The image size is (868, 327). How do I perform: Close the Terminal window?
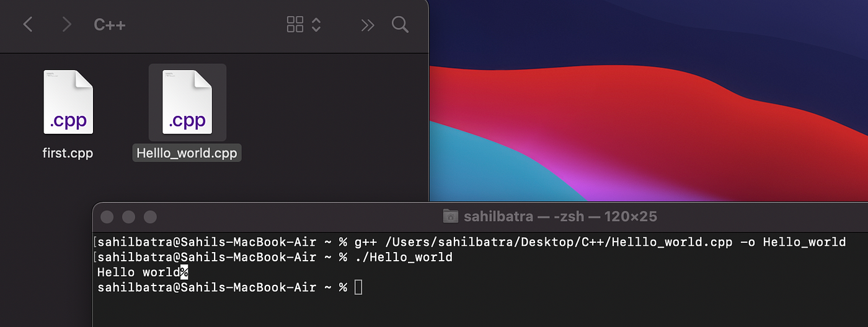pos(107,217)
